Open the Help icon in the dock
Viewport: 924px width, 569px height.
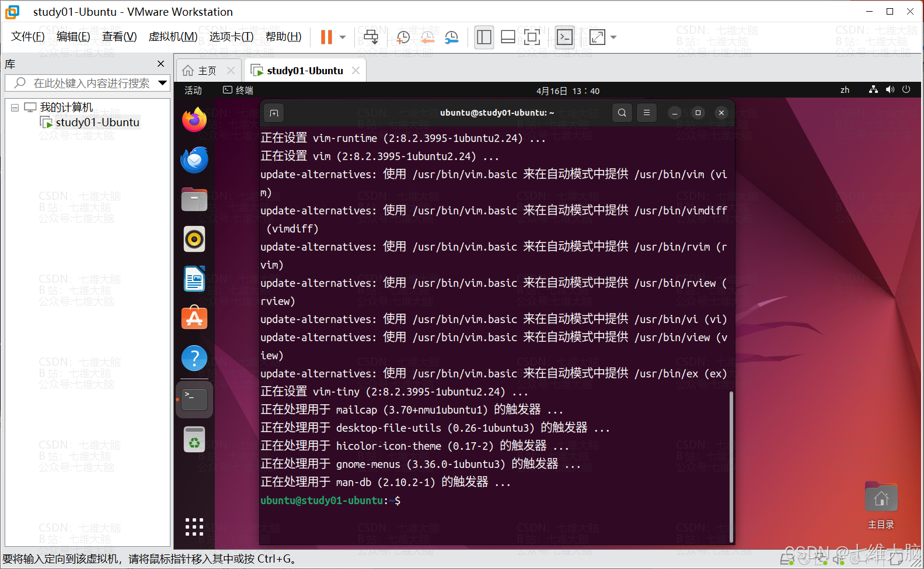[194, 359]
